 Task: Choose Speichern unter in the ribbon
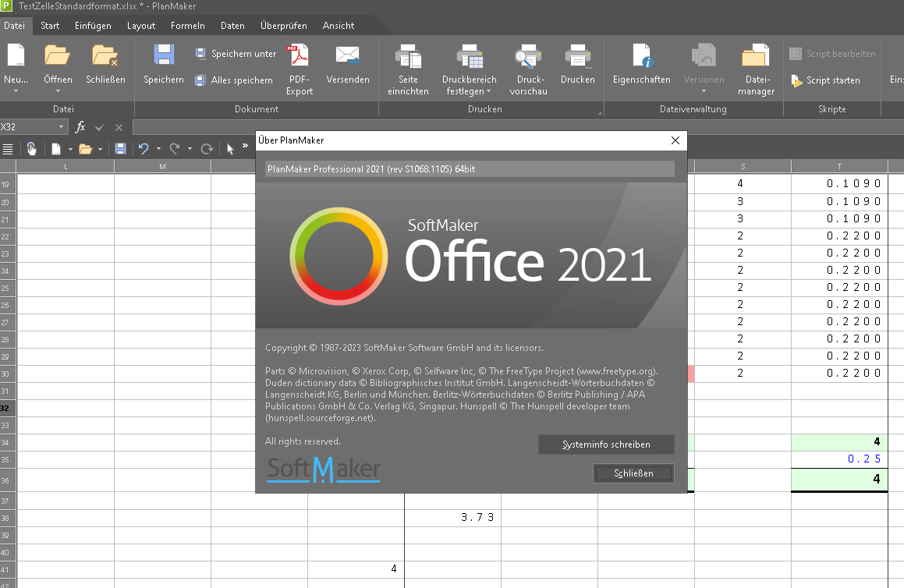pyautogui.click(x=236, y=54)
